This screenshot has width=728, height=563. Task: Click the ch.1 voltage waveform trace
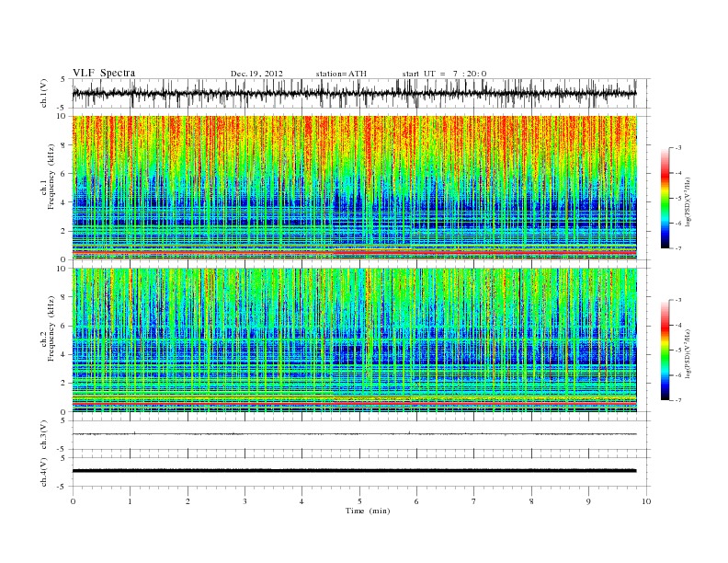[354, 93]
